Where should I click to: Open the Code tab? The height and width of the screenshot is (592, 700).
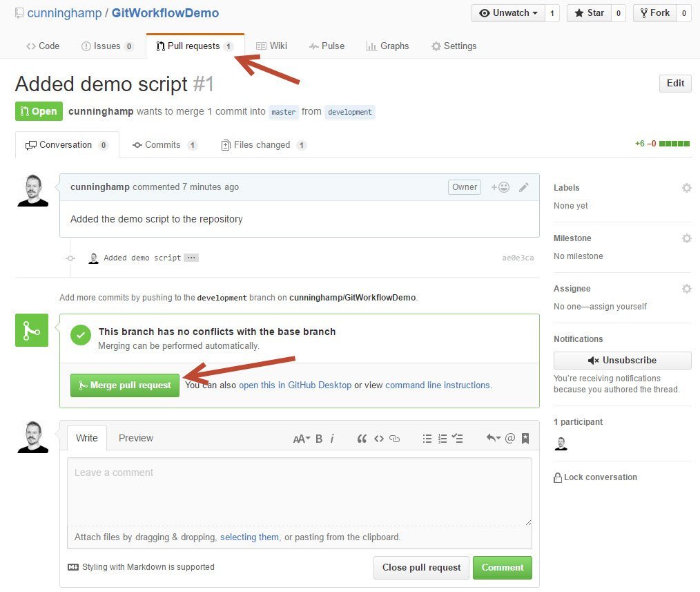click(43, 46)
